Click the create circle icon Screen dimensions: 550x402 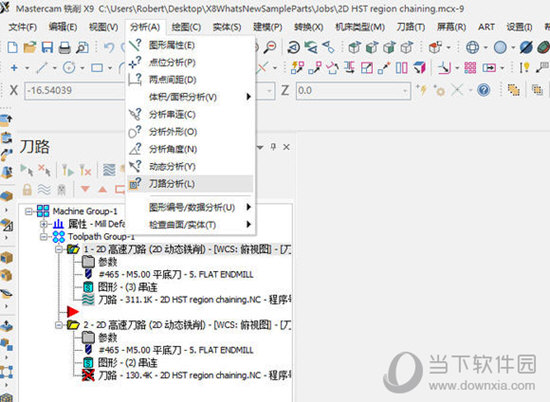pyautogui.click(x=69, y=67)
